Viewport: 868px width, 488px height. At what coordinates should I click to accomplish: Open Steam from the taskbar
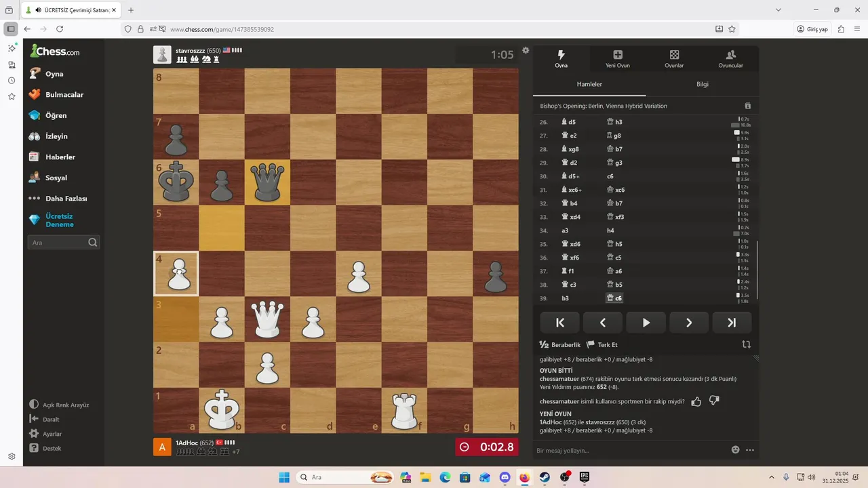pos(545,477)
